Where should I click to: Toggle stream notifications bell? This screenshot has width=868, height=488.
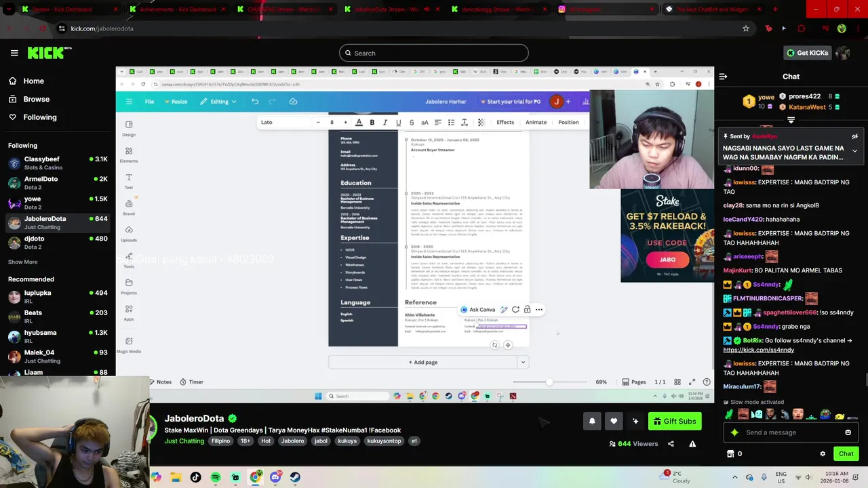tap(592, 421)
